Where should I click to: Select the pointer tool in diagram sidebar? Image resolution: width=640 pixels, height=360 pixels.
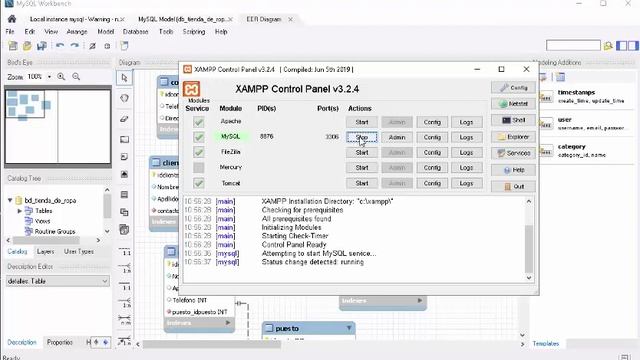tap(124, 78)
